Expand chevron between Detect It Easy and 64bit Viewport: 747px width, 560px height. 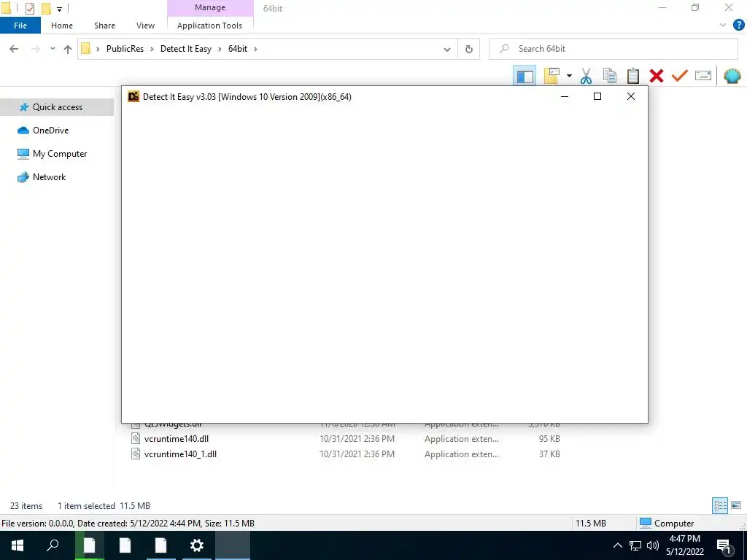click(x=220, y=49)
